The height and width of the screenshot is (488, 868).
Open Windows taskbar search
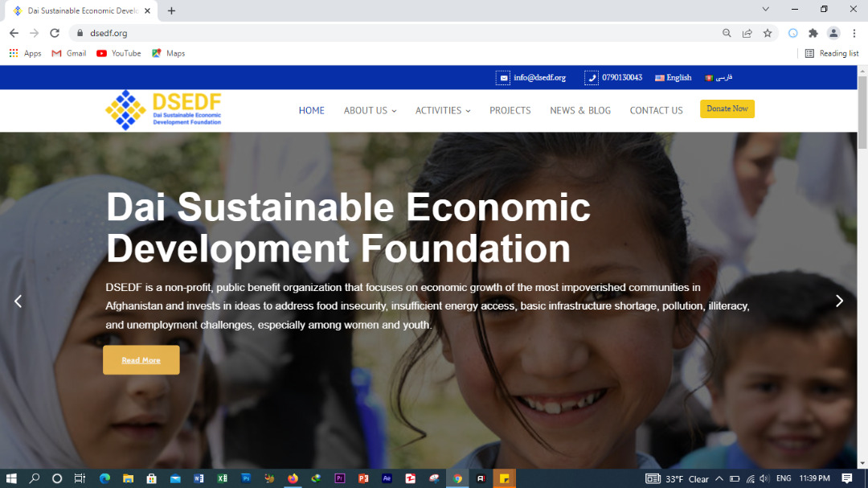point(35,478)
